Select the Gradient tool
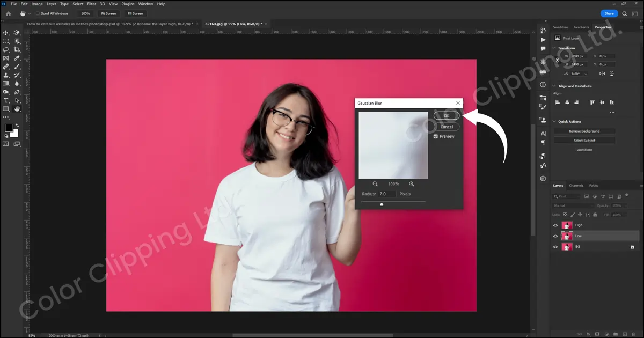This screenshot has width=644, height=338. [6, 84]
